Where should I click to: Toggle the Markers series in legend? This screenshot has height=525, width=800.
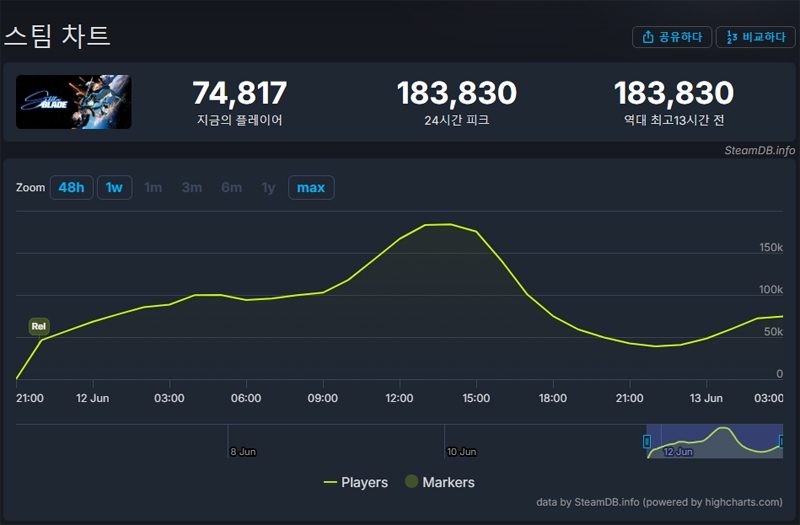pos(440,482)
